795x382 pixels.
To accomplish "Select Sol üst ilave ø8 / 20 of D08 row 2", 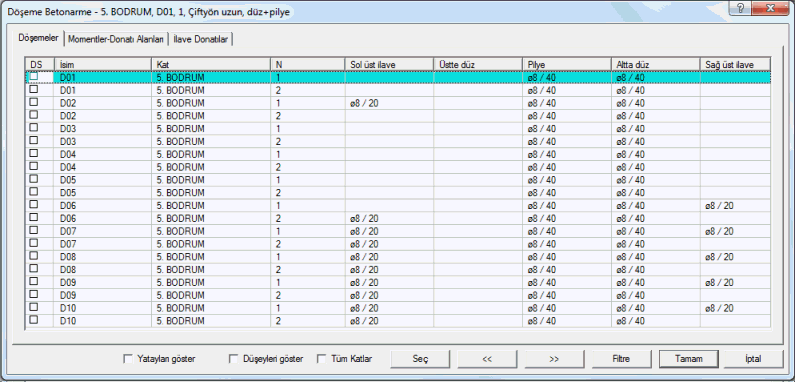I will click(x=389, y=270).
